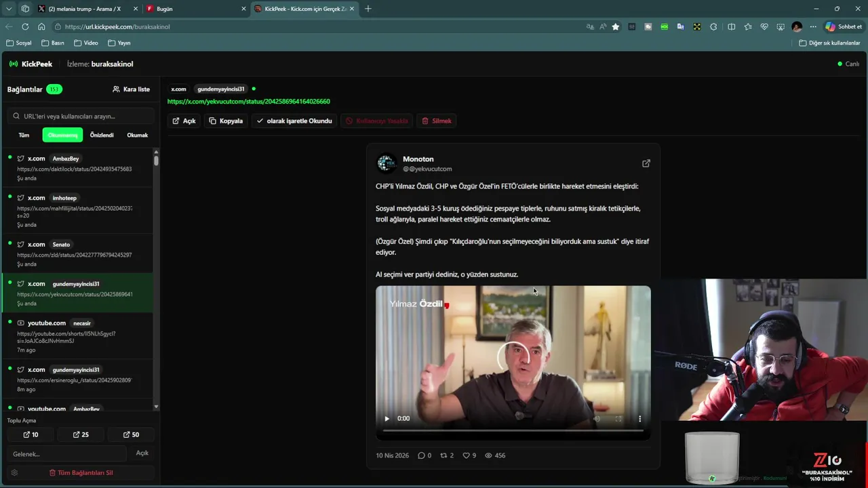Open the Video bookmarks folder

click(x=86, y=43)
